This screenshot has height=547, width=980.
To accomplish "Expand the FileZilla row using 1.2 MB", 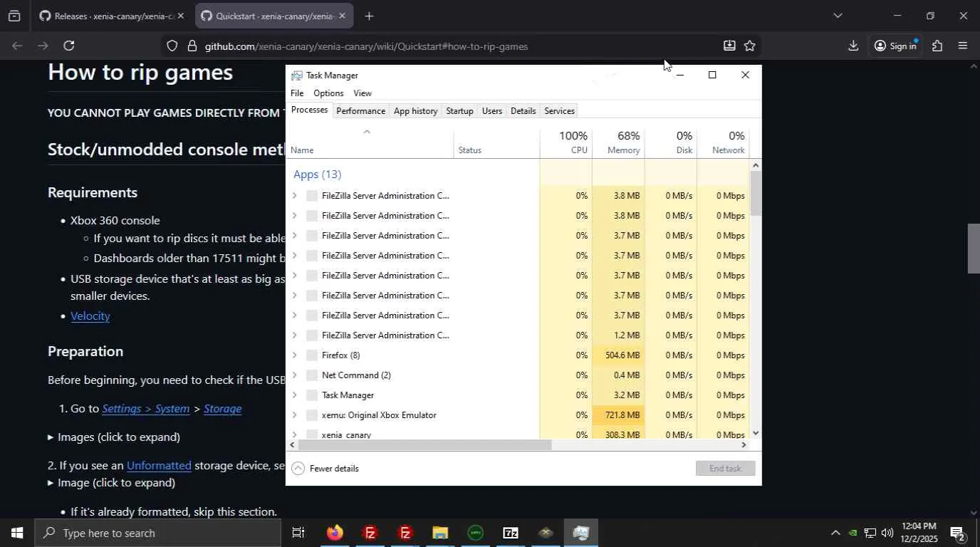I will 294,335.
